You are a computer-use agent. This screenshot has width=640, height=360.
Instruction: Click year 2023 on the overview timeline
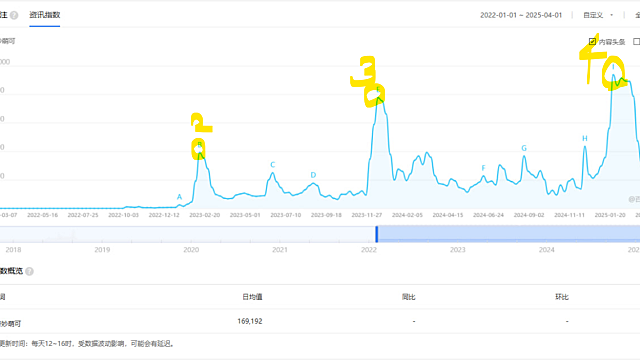point(458,250)
